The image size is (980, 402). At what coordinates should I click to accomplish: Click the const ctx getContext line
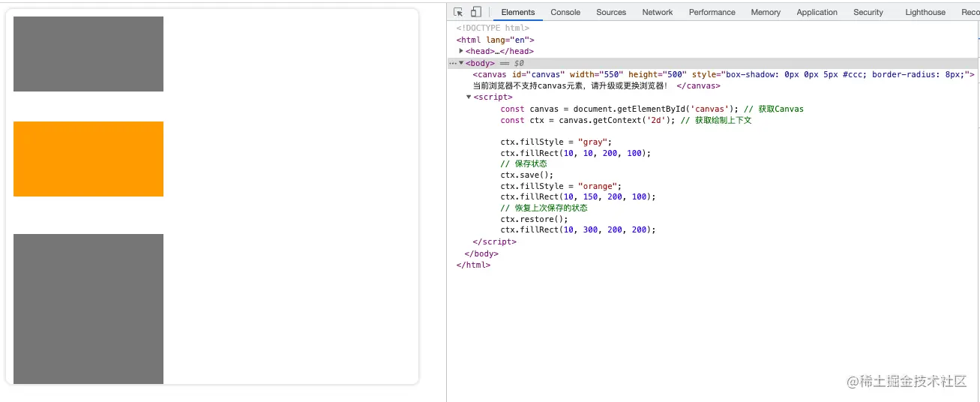625,120
